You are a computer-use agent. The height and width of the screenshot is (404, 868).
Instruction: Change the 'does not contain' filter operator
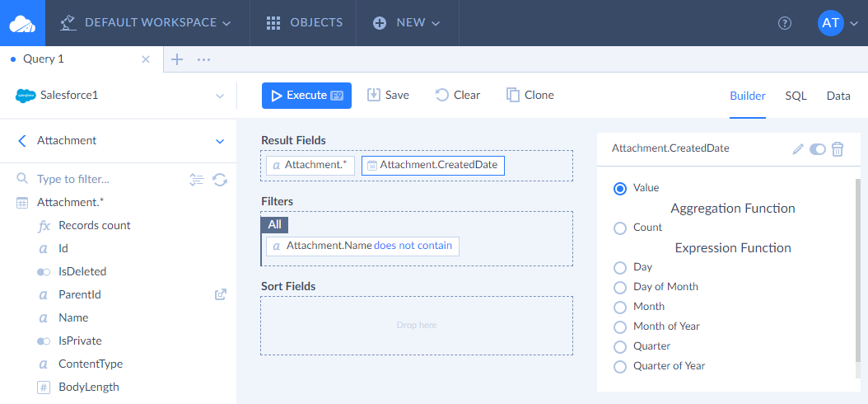[x=413, y=246]
